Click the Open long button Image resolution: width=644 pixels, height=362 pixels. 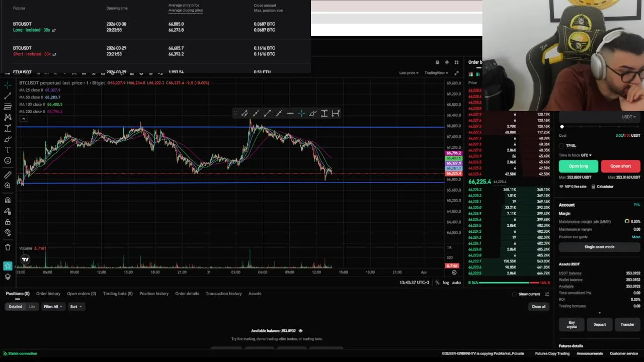pos(579,166)
